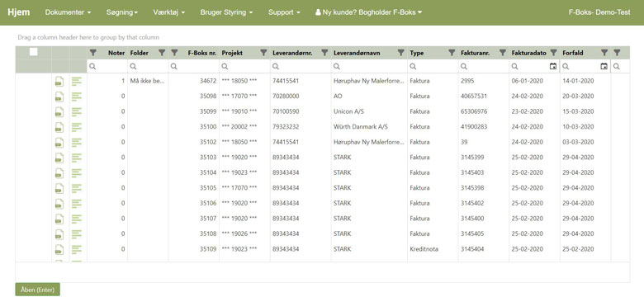Click the Leverandørnavn search input field

click(369, 67)
